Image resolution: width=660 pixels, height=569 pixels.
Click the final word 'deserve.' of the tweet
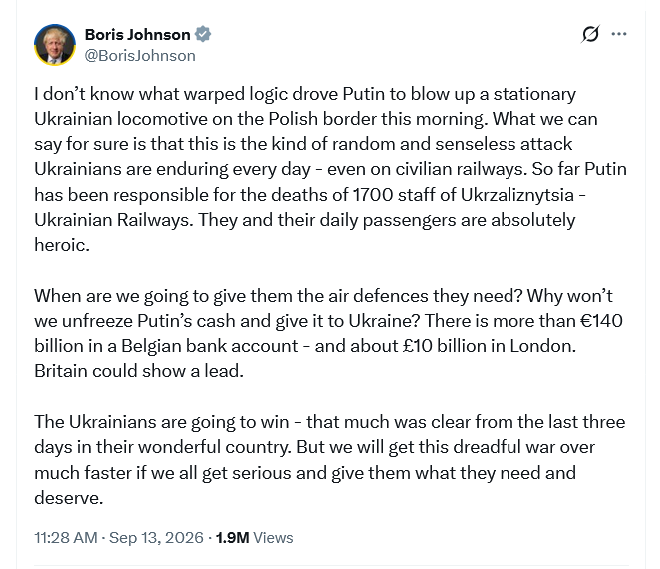tap(69, 498)
